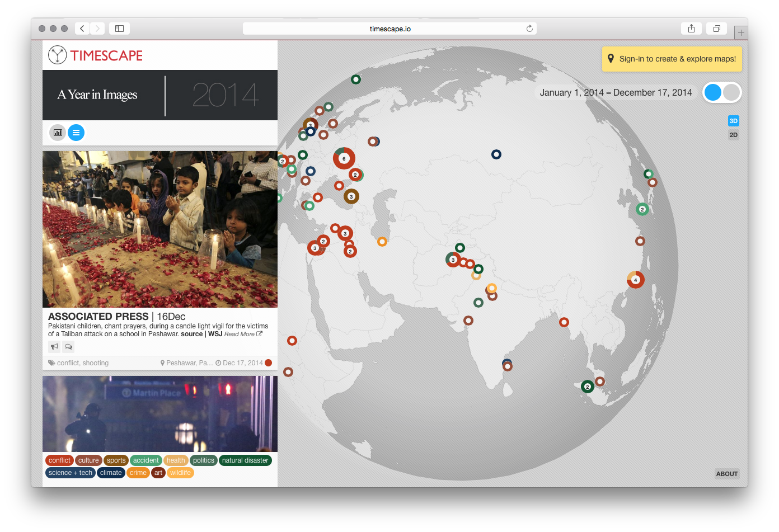Click the red category dot beside Dec 17, 2014
Image resolution: width=779 pixels, height=532 pixels.
(269, 363)
